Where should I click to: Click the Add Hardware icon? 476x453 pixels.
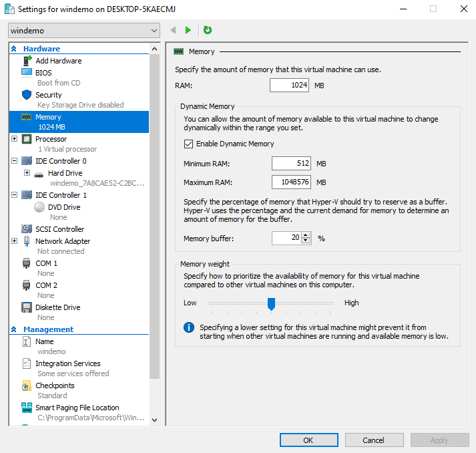27,61
